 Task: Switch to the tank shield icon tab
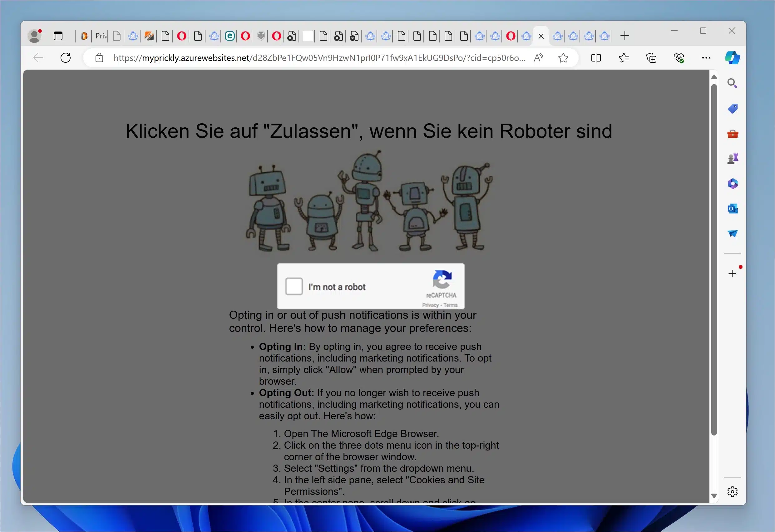(261, 36)
